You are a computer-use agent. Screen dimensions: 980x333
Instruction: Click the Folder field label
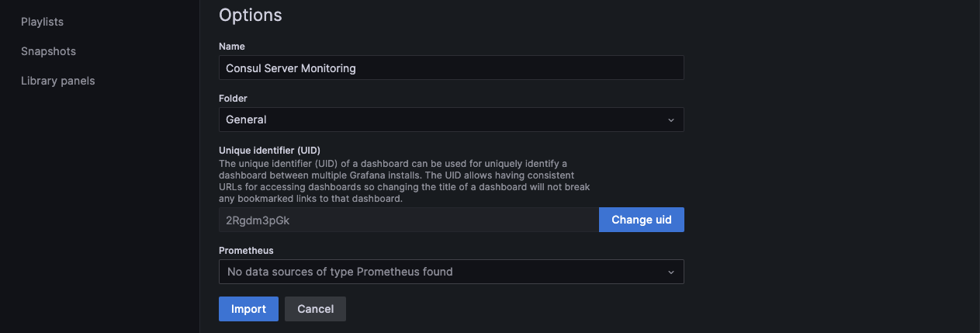click(233, 99)
